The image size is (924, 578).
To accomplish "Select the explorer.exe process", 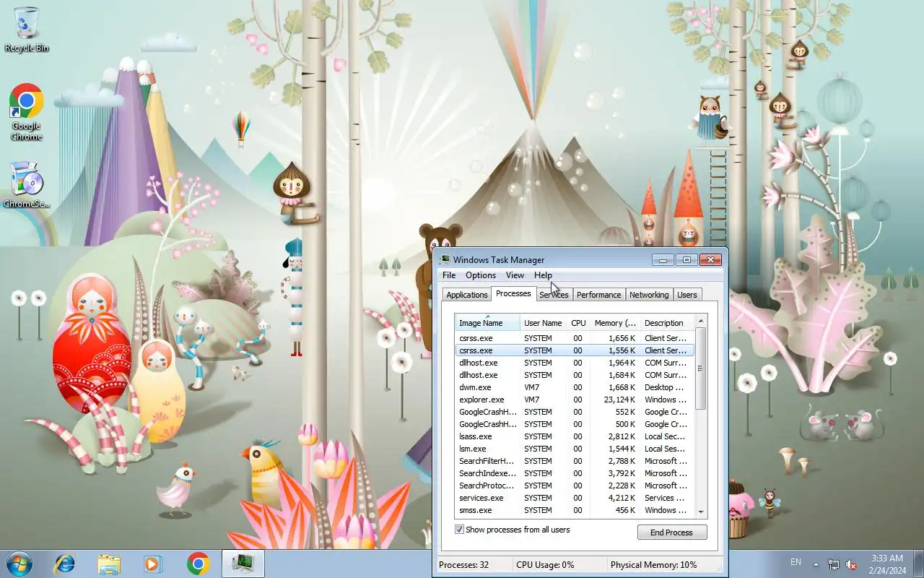I will pos(575,400).
